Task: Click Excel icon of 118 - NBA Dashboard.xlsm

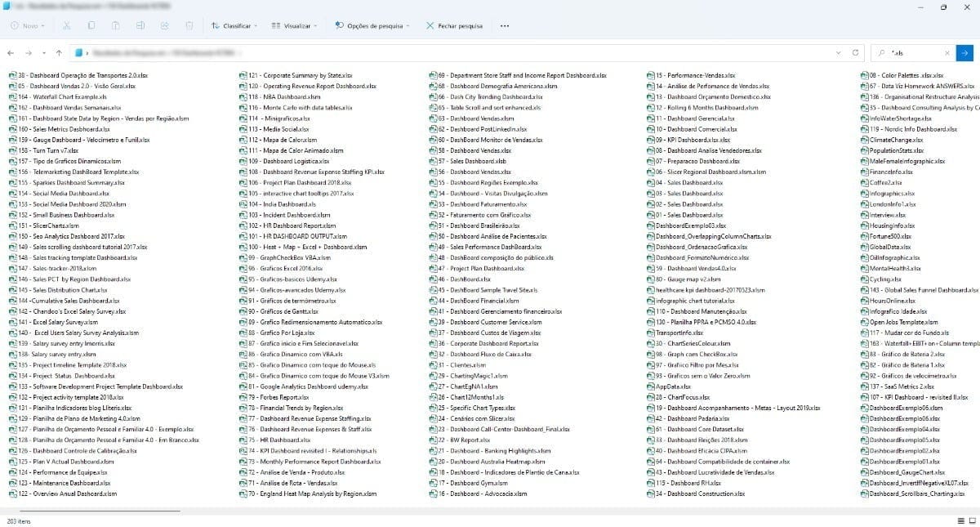Action: (243, 96)
